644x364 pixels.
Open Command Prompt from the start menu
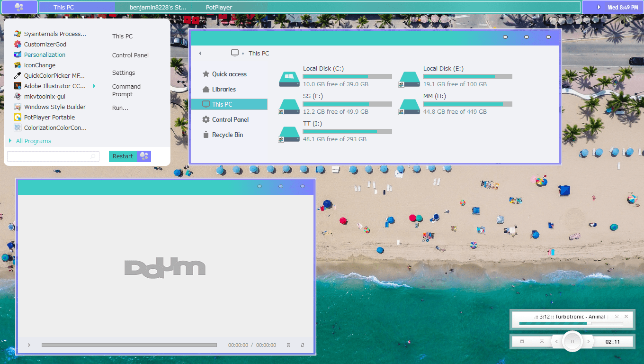pos(126,90)
